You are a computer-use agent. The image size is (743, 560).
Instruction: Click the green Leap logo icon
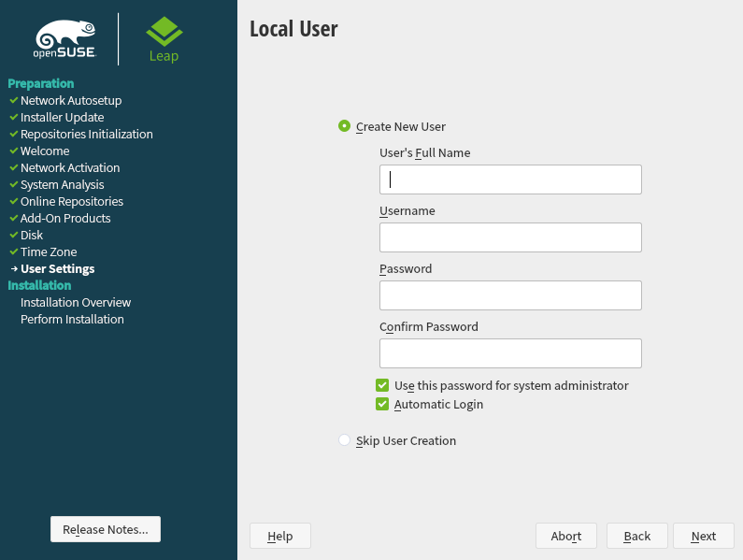pos(164,32)
